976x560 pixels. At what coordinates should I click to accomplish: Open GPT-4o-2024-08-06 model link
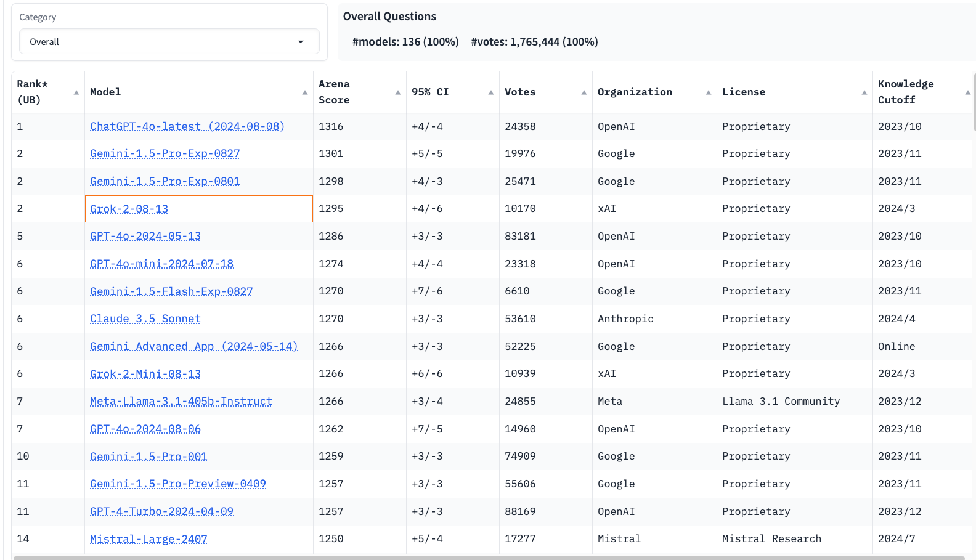145,429
